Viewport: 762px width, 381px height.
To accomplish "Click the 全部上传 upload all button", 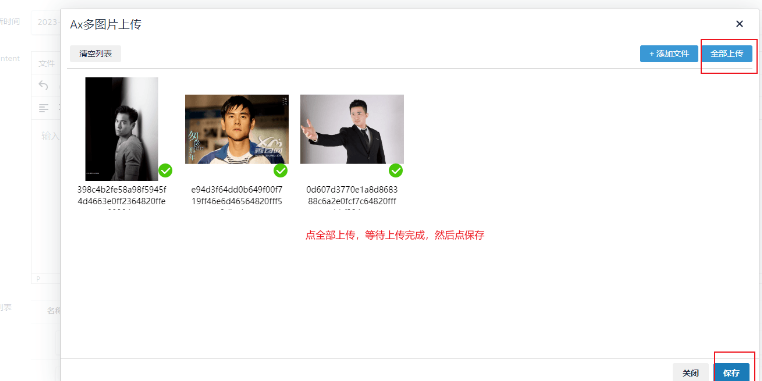I will point(727,53).
